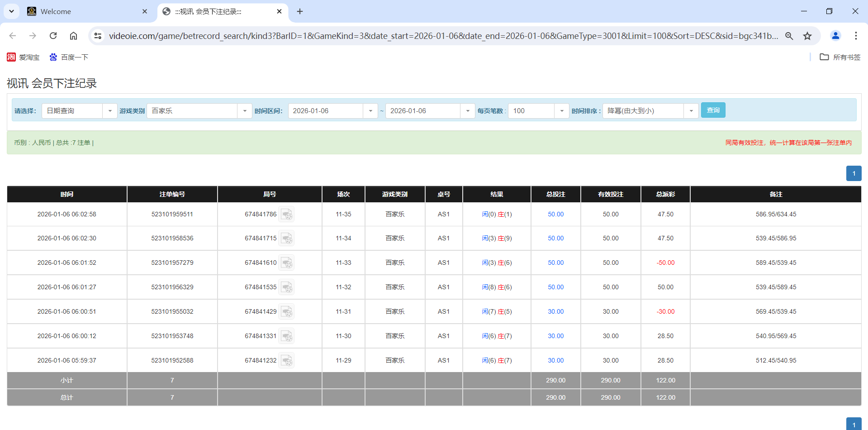The image size is (868, 430).
Task: Click video replay icon for round 674841429
Action: [x=287, y=311]
